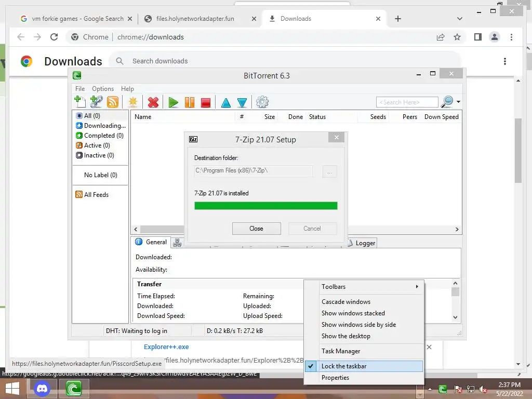532x399 pixels.
Task: Expand Toolbars submenu in context menu
Action: [x=364, y=287]
